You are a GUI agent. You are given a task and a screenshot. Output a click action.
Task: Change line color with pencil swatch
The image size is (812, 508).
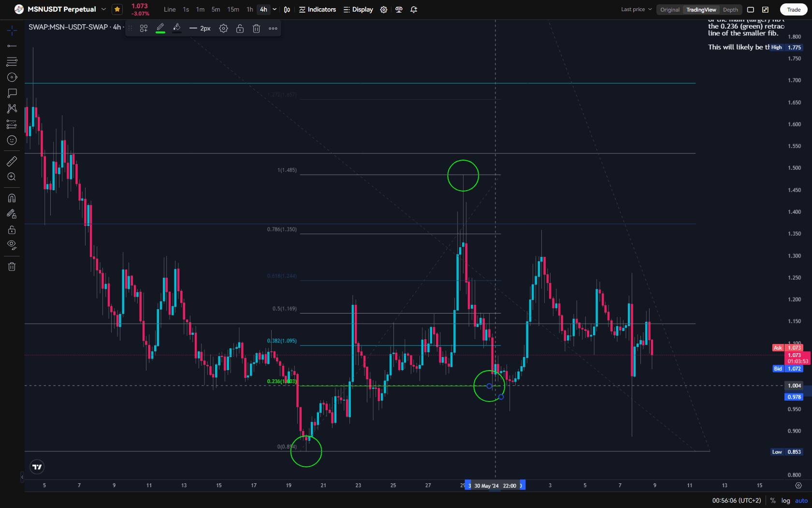pyautogui.click(x=160, y=29)
